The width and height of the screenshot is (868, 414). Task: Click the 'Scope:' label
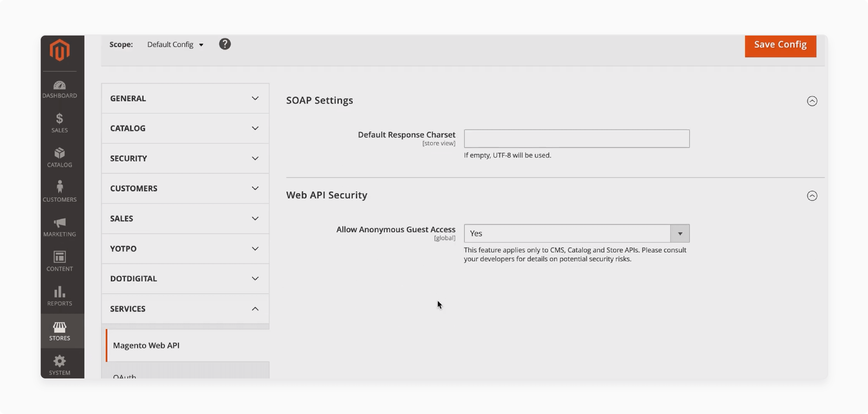121,45
